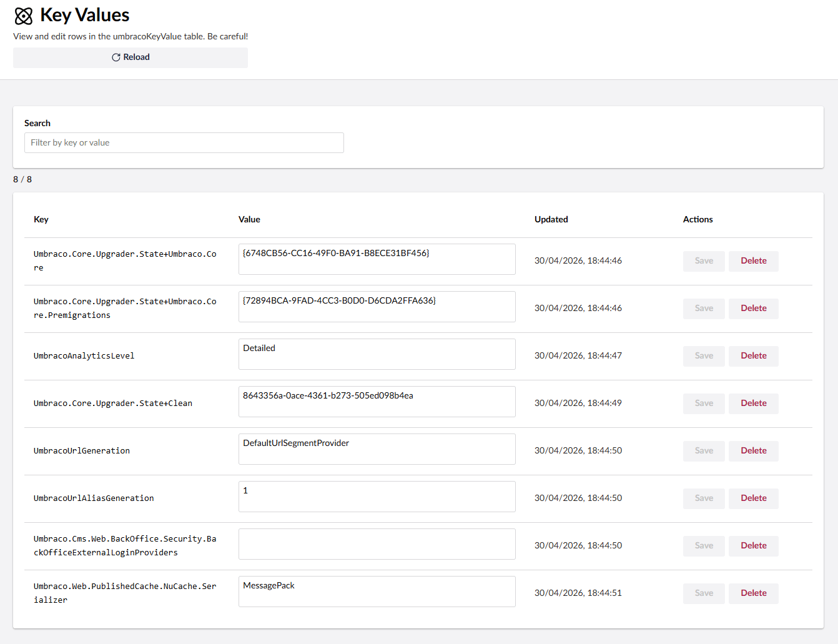Save the UmbracoUrlGeneration row
Screen dimensions: 838x644
pos(704,451)
